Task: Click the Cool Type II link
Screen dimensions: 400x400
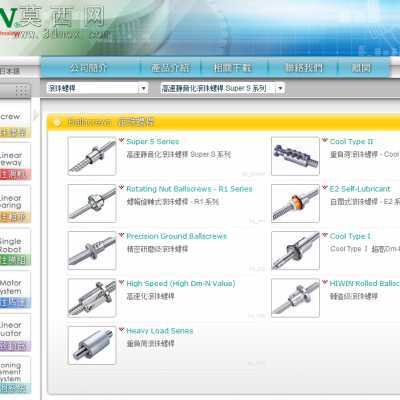Action: pyautogui.click(x=351, y=141)
